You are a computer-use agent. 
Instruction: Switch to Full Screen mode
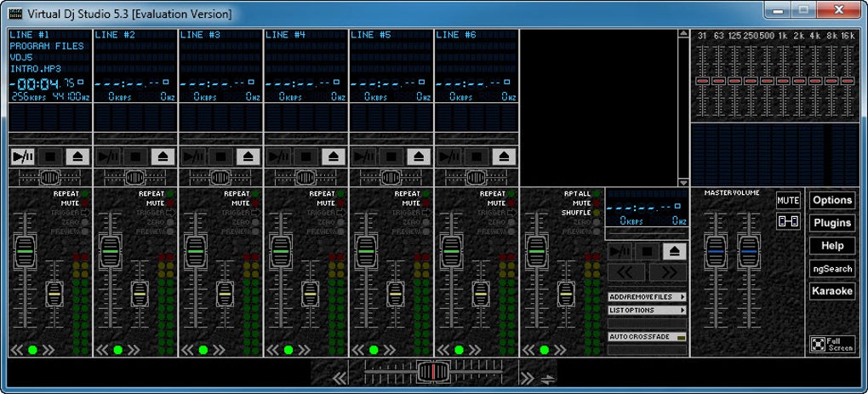tap(832, 344)
